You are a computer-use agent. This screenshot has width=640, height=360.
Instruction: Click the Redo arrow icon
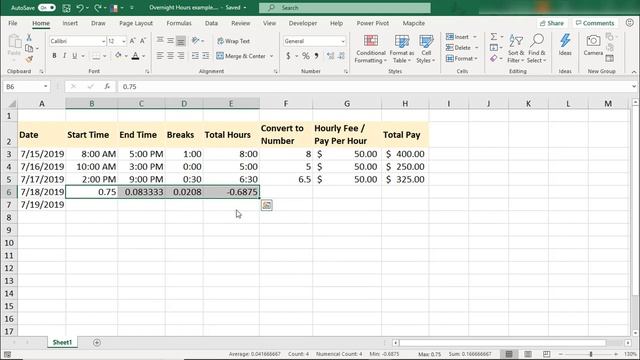(x=98, y=8)
